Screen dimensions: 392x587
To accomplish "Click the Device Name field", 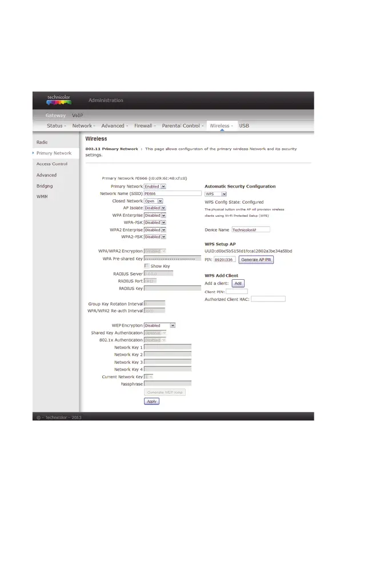I will click(x=251, y=229).
